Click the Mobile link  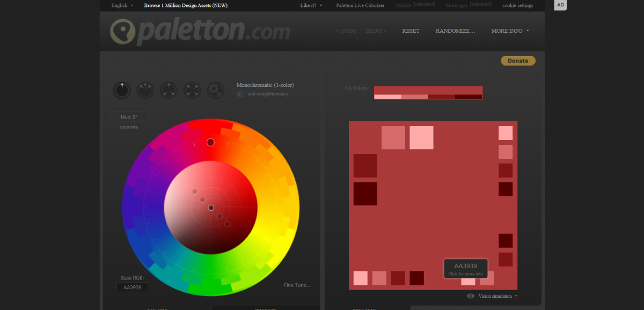pos(404,5)
